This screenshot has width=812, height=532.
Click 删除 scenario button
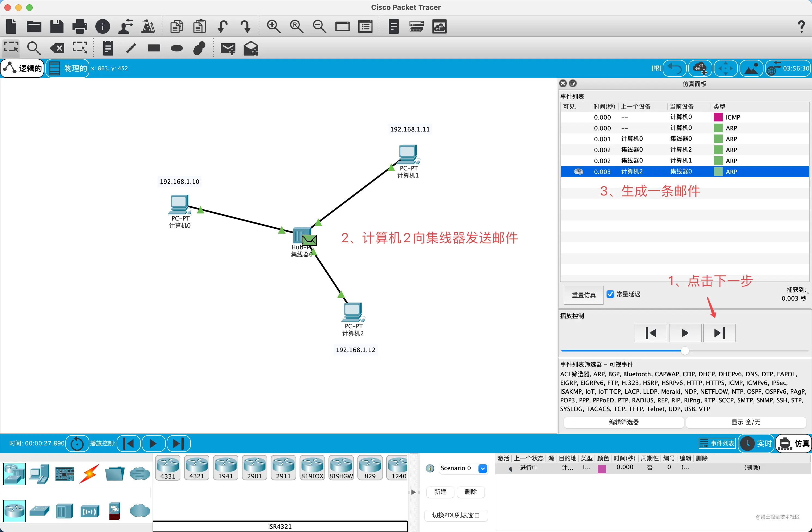point(471,492)
